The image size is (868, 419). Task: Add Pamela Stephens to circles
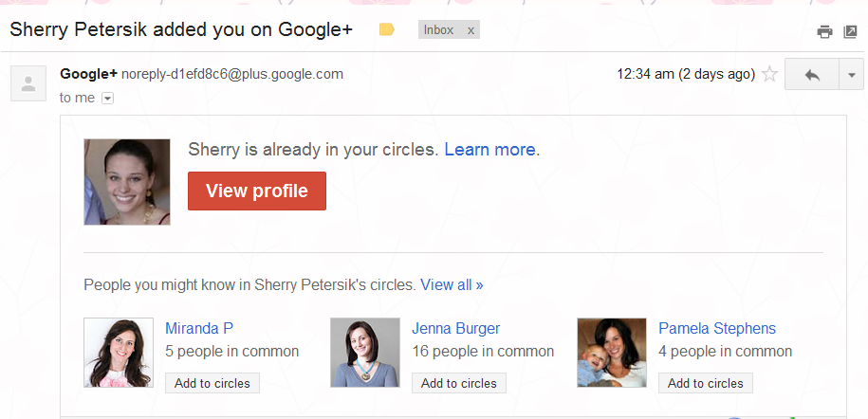[x=706, y=383]
